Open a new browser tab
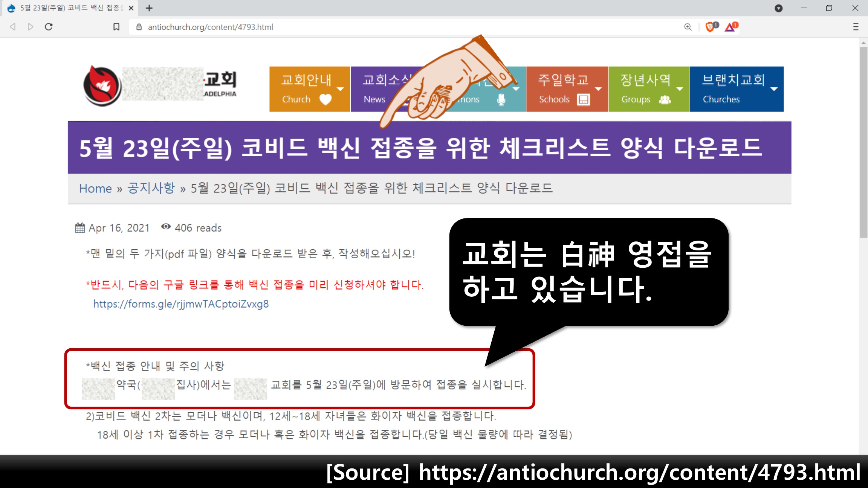Screen dimensions: 868x488 click(x=149, y=8)
